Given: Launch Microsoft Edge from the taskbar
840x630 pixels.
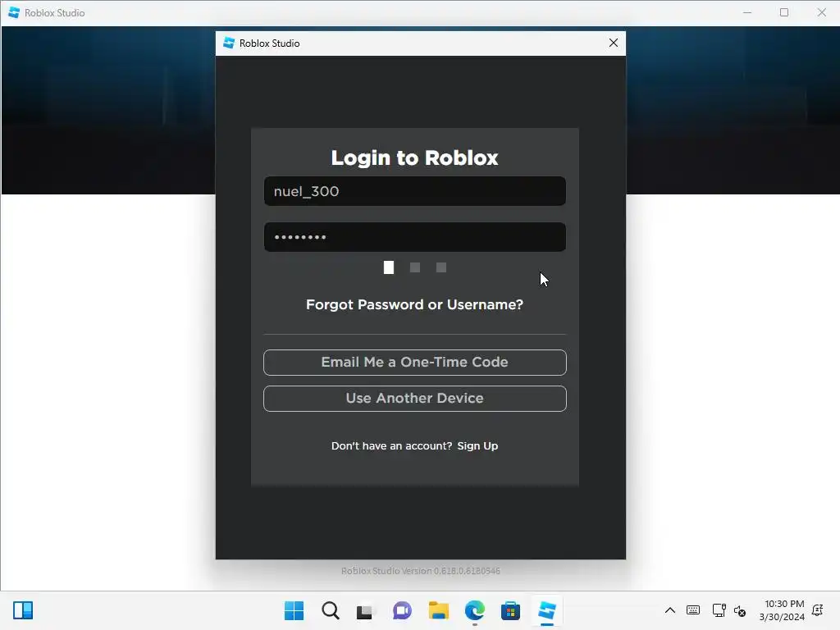Looking at the screenshot, I should click(x=475, y=610).
